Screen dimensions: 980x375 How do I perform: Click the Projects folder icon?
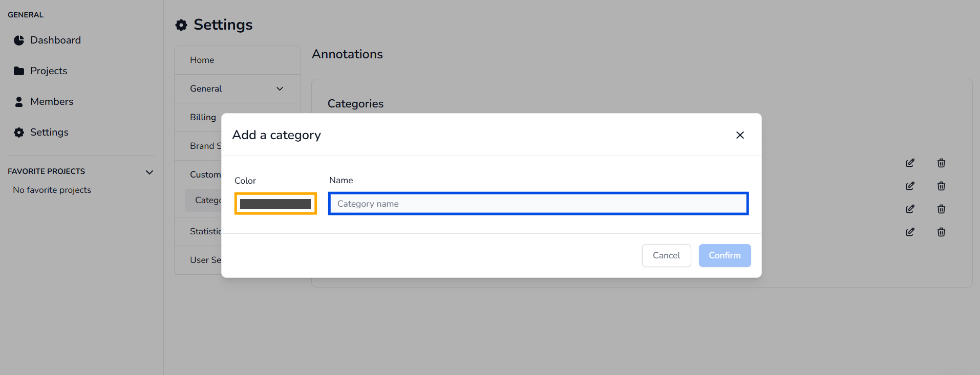coord(19,71)
